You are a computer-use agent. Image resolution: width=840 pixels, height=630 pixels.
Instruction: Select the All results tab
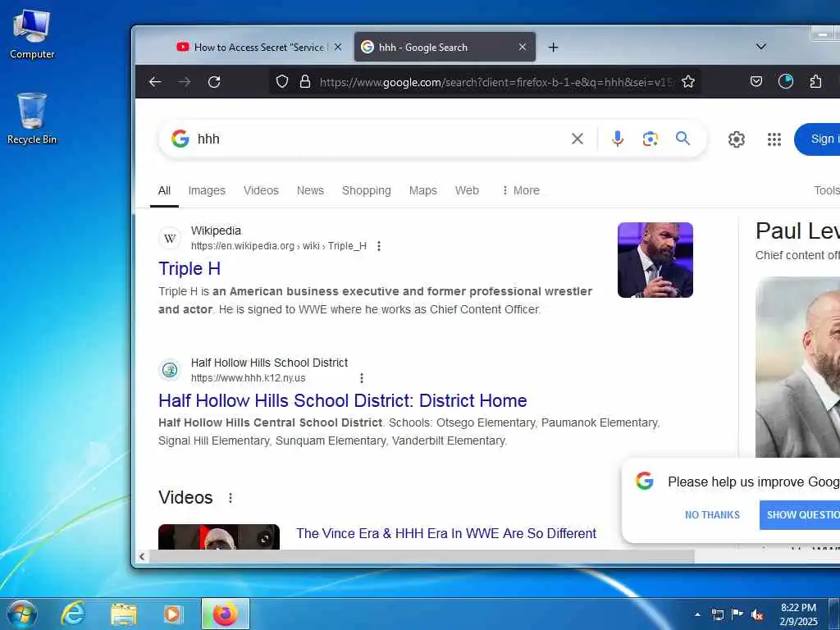click(164, 190)
